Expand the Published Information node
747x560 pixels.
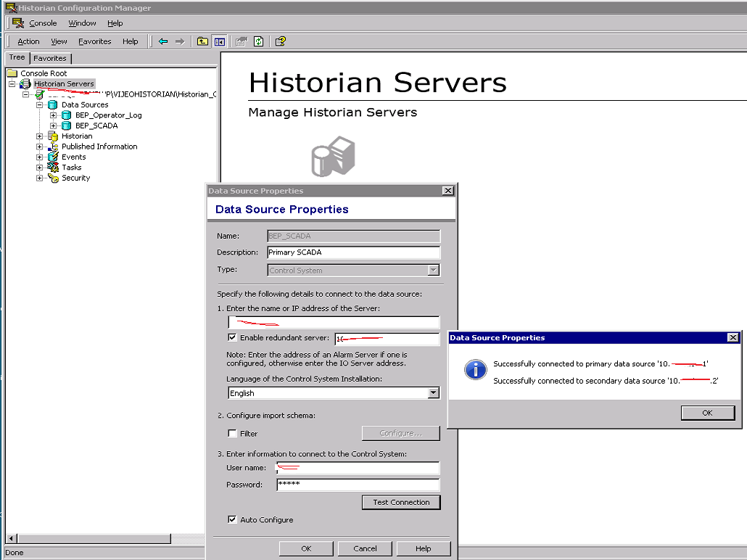tap(40, 147)
